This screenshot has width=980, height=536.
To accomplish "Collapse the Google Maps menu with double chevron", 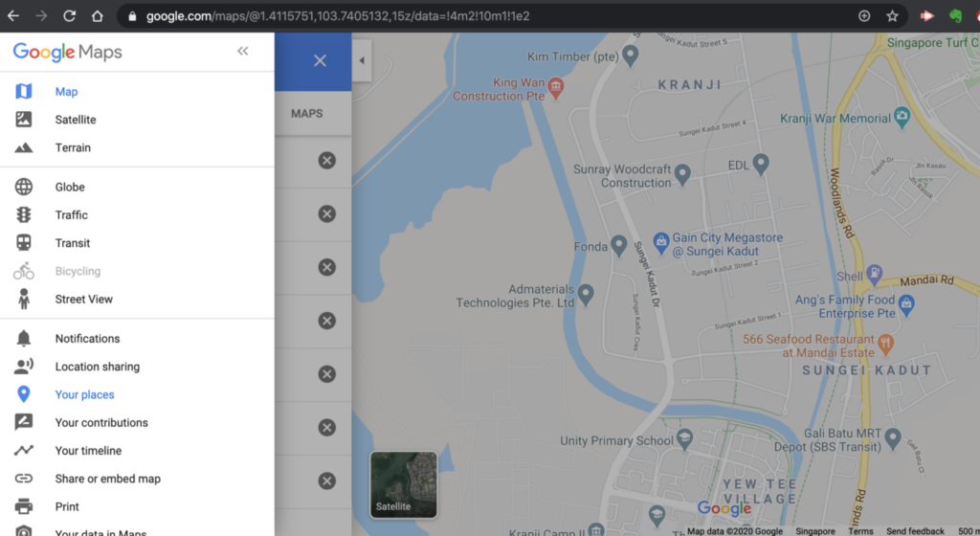I will pos(242,52).
